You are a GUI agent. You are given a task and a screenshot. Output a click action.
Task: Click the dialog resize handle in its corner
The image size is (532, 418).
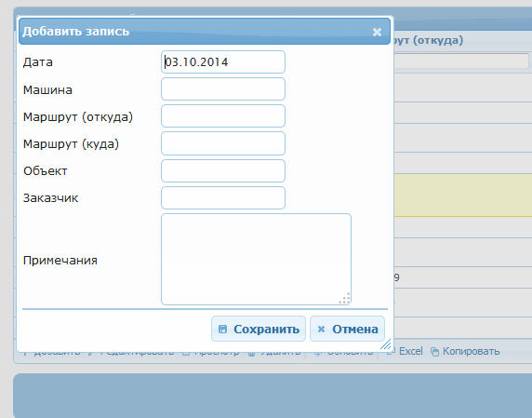coord(386,344)
